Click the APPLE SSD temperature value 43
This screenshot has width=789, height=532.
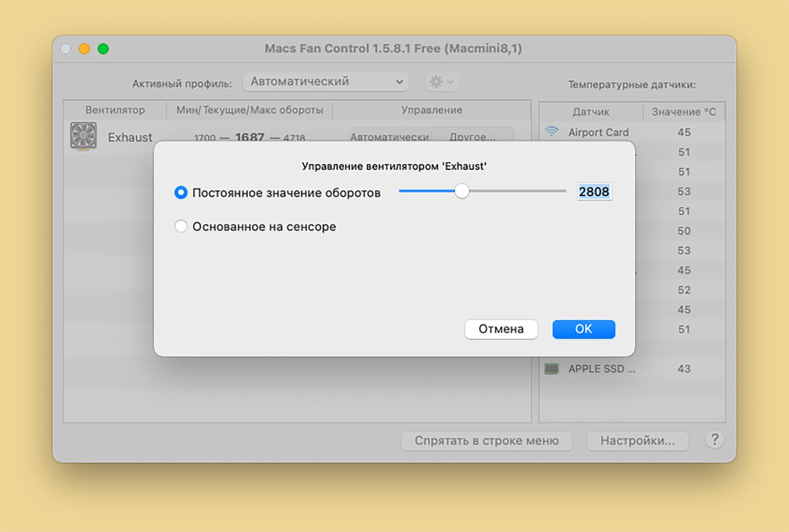coord(684,369)
